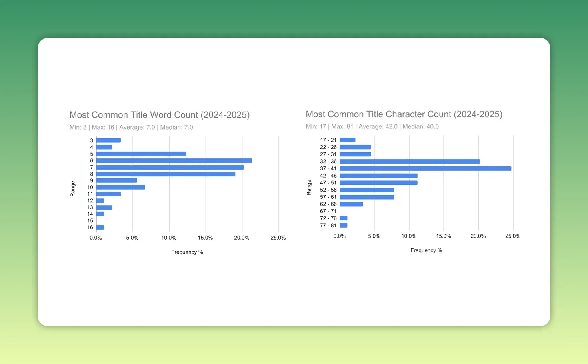Screen dimensions: 588x364
Task: Click the 8-word frequency bar
Action: coord(166,174)
